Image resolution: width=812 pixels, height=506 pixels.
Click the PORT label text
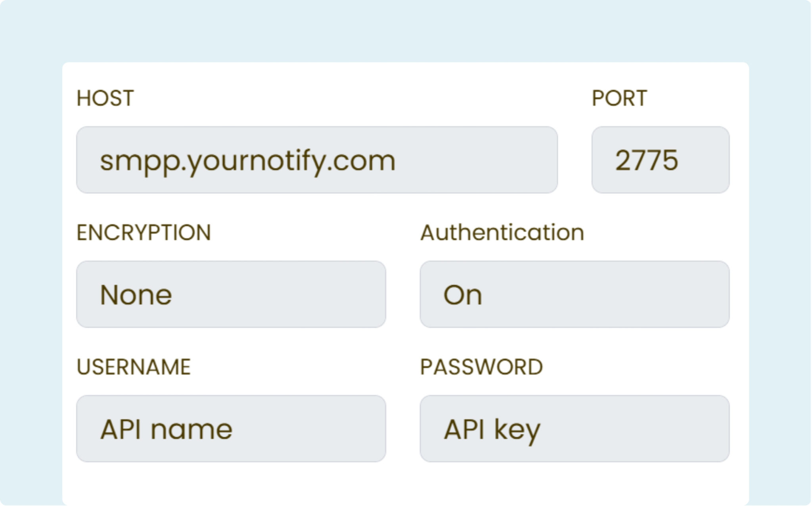point(619,98)
